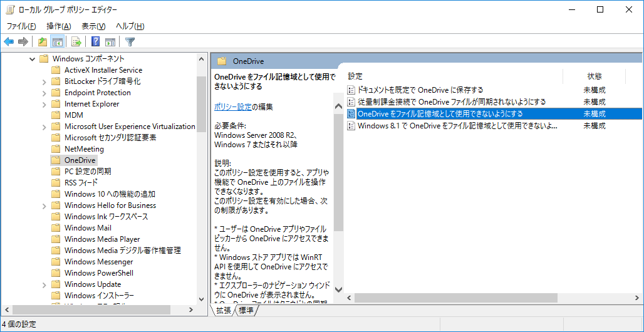
Task: Click the OneDrive folder icon in tree
Action: tap(56, 160)
